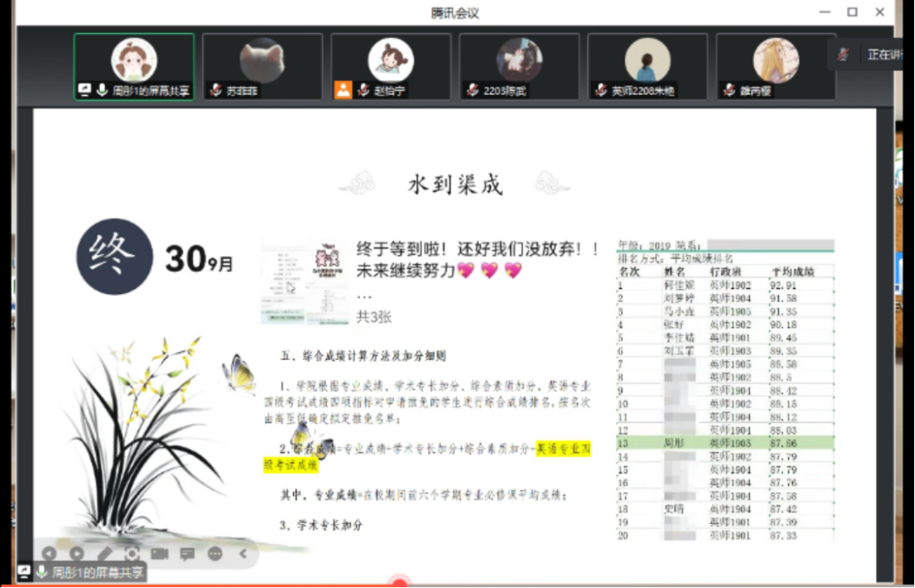The width and height of the screenshot is (915, 588).
Task: Toggle the muted mic icon for 2203陈武
Action: [x=473, y=90]
